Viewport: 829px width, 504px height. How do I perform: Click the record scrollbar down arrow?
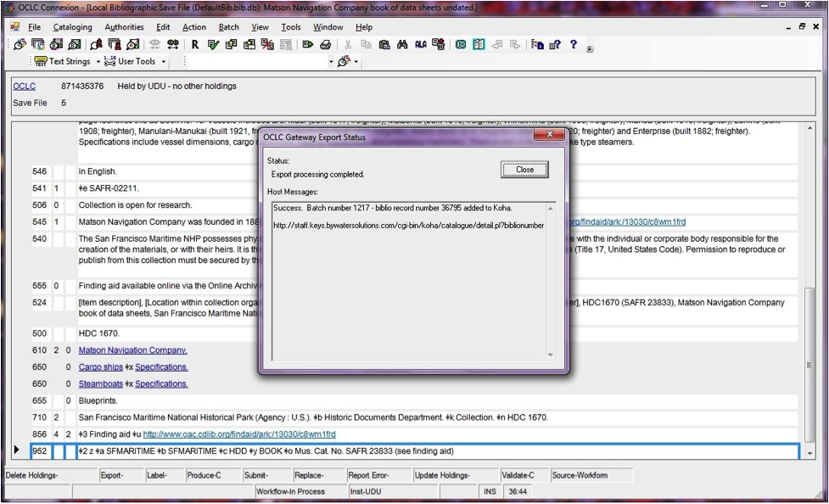click(809, 454)
